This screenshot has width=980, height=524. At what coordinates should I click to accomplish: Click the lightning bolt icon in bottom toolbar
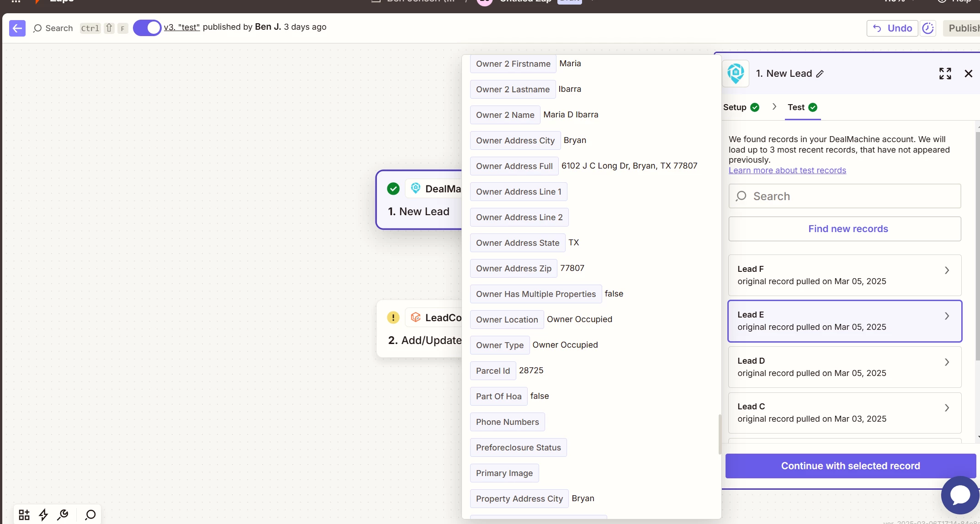click(43, 515)
